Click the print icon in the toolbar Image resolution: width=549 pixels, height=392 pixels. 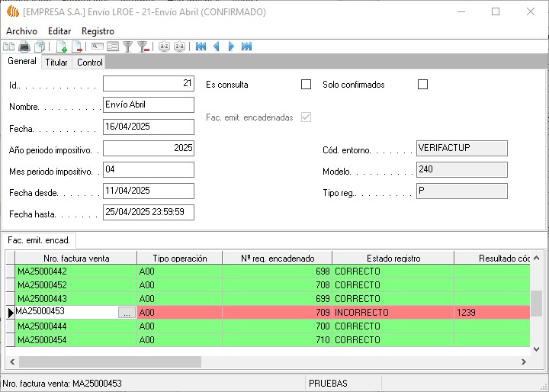point(24,47)
